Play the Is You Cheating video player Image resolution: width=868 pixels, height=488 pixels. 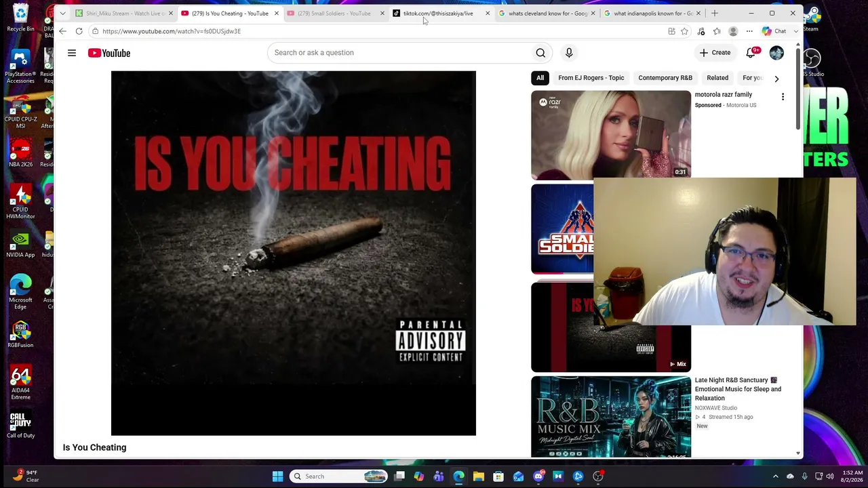pos(294,253)
